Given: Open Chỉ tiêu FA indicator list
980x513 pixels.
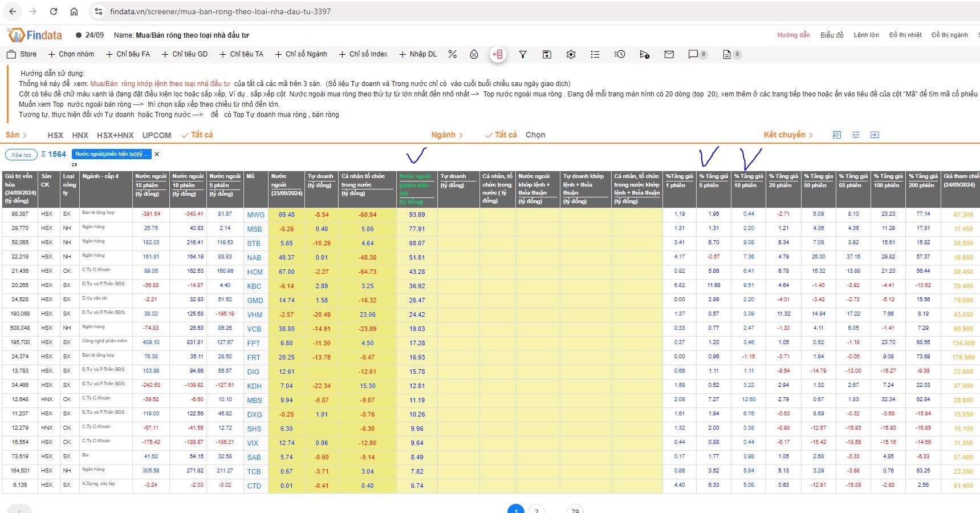Looking at the screenshot, I should [128, 54].
